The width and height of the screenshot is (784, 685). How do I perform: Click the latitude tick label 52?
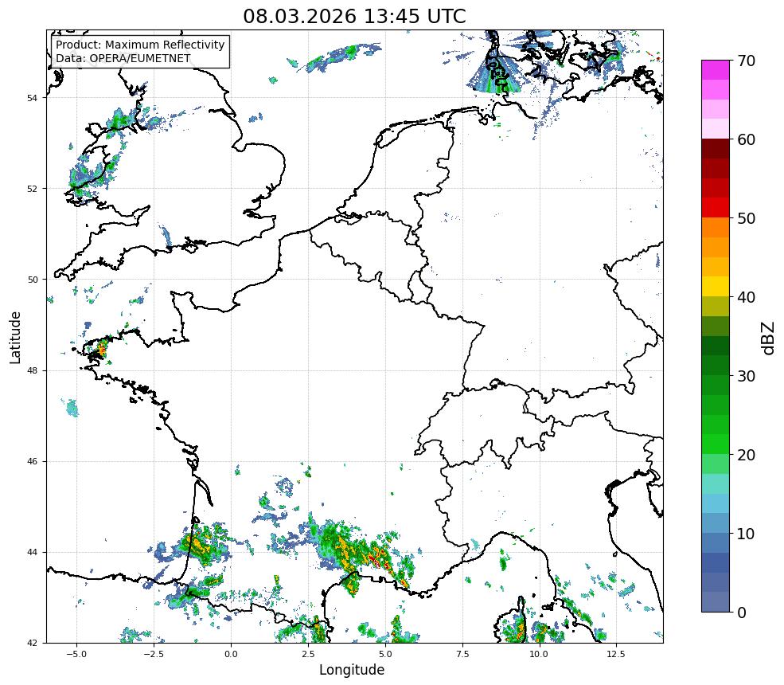click(32, 189)
